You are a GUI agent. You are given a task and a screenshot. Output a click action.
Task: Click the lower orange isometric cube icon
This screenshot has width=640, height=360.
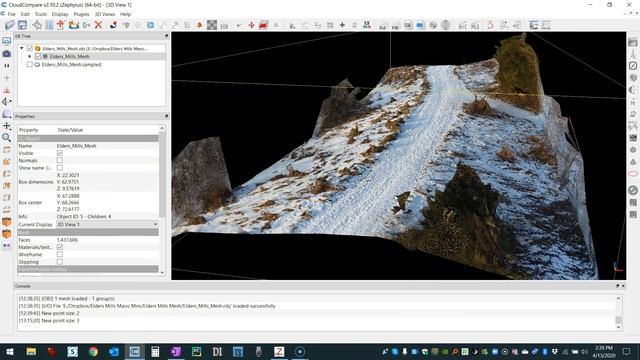pyautogui.click(x=7, y=234)
